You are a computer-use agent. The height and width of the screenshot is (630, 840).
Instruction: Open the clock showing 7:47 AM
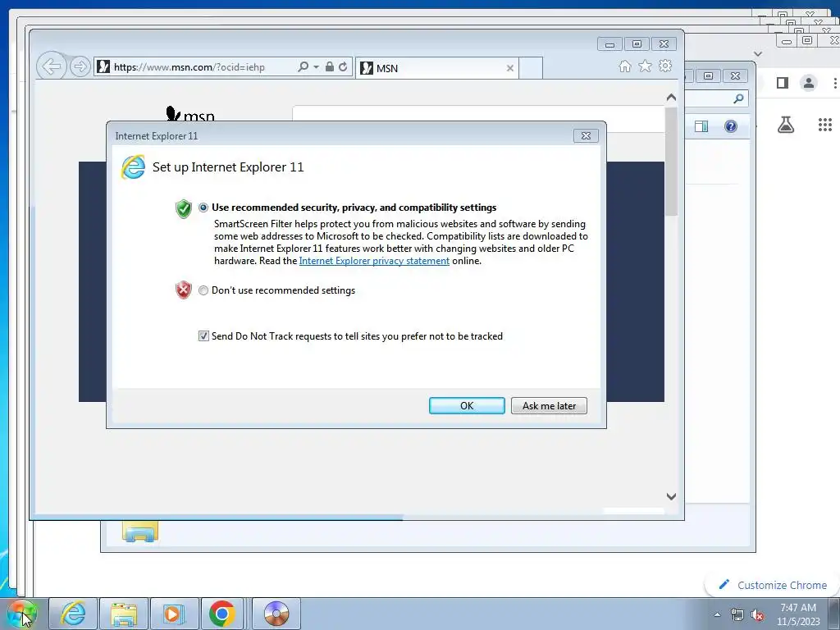tap(798, 614)
